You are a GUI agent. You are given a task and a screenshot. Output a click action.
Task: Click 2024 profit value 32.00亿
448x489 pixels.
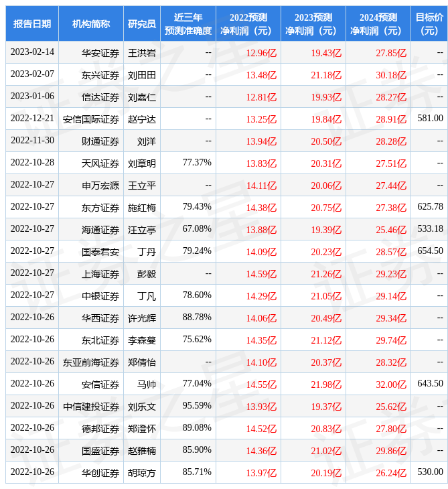coord(391,385)
